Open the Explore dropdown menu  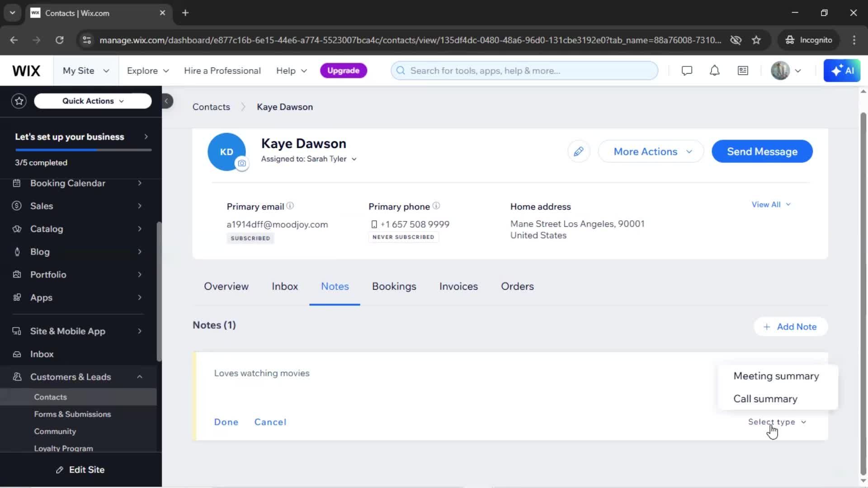pos(148,71)
